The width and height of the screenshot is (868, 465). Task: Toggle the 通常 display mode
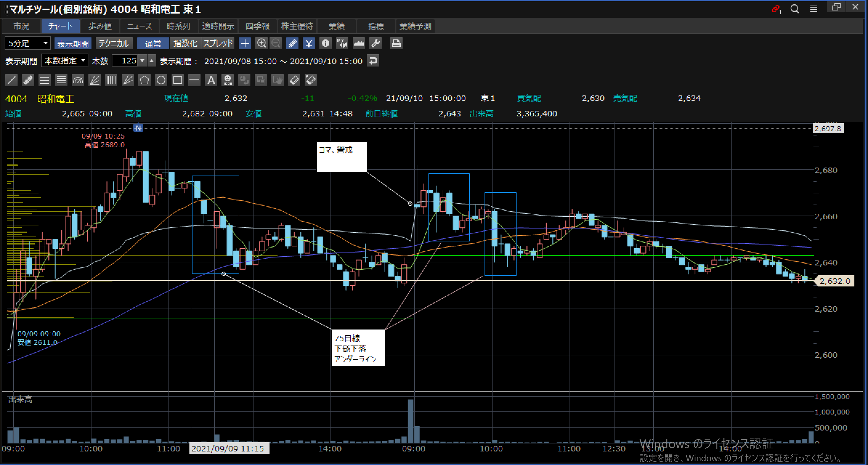pos(153,43)
